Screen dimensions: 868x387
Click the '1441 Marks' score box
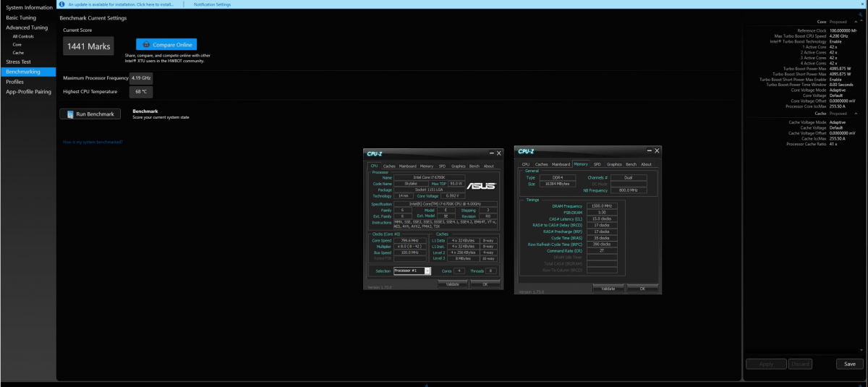[88, 46]
